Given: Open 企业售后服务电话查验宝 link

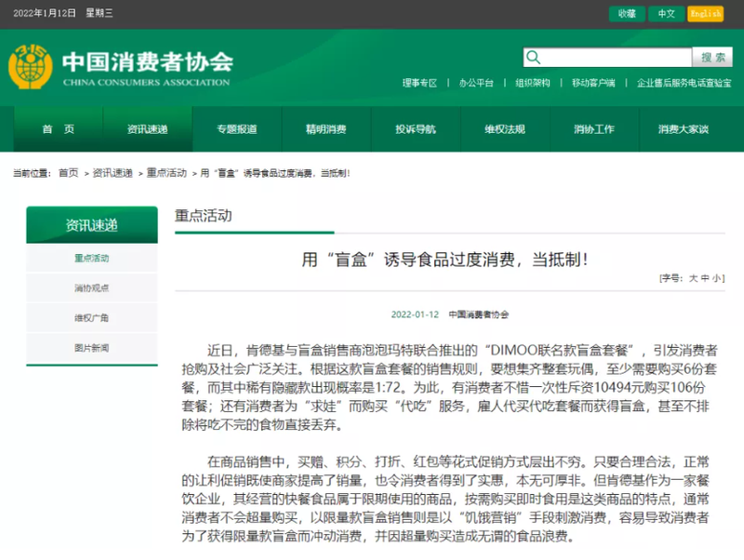Looking at the screenshot, I should click(684, 83).
